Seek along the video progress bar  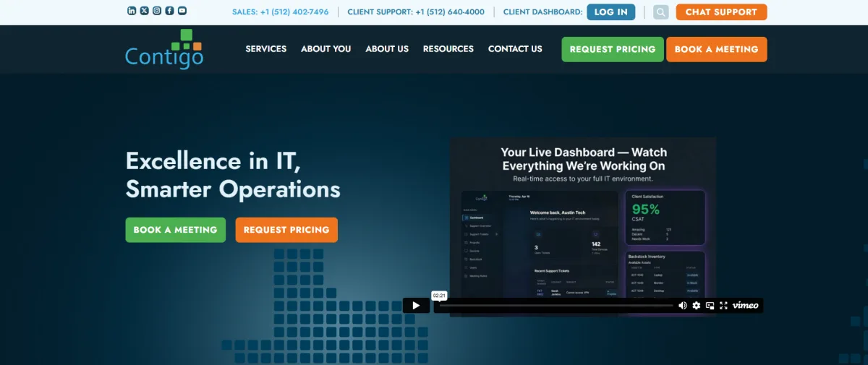pos(556,306)
